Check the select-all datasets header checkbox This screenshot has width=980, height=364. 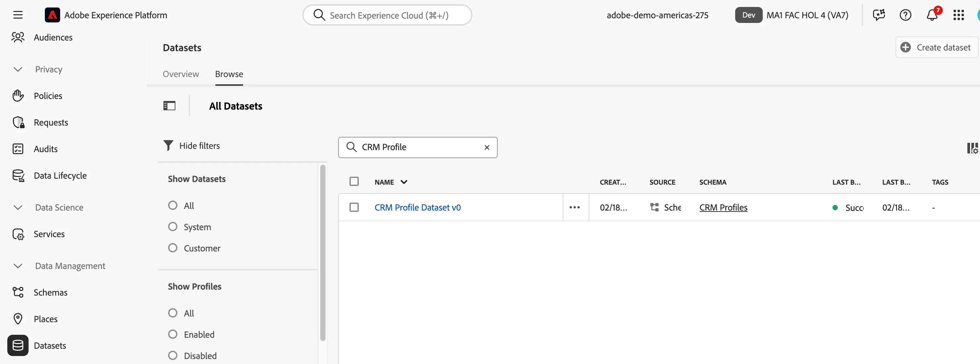(354, 181)
